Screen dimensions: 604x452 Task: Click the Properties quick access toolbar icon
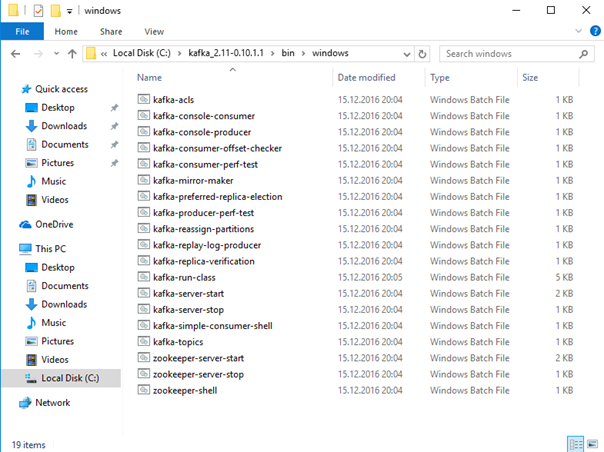(x=38, y=10)
